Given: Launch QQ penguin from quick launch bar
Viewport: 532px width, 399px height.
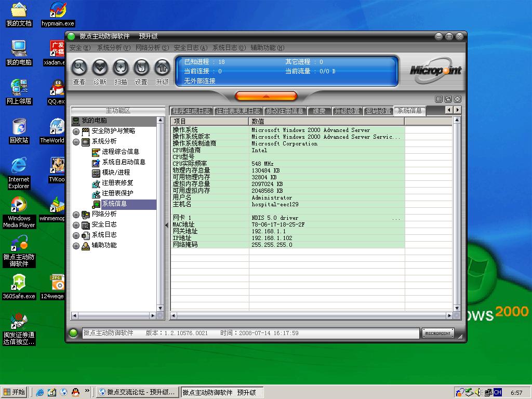Looking at the screenshot, I should [x=75, y=392].
